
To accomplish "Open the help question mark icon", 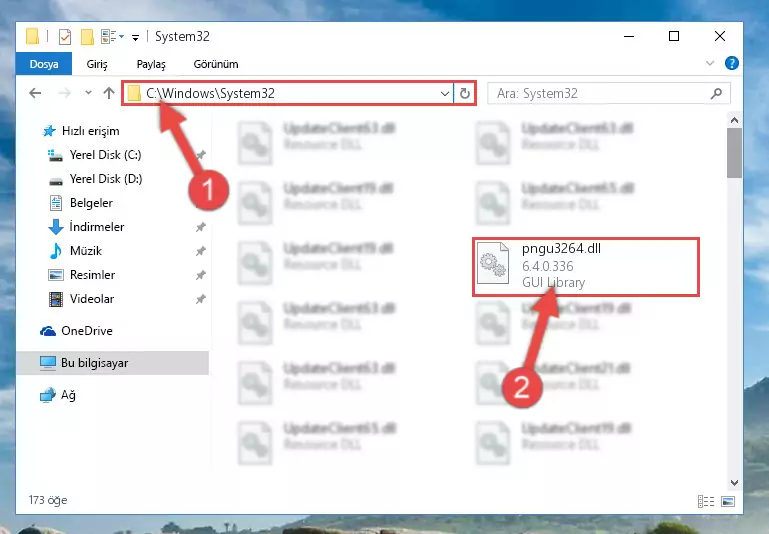I will (x=731, y=63).
